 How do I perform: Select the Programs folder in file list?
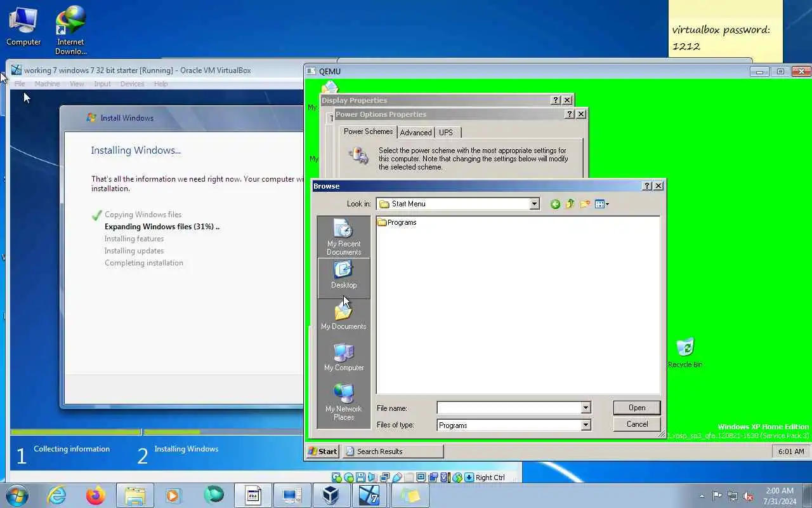coord(397,222)
